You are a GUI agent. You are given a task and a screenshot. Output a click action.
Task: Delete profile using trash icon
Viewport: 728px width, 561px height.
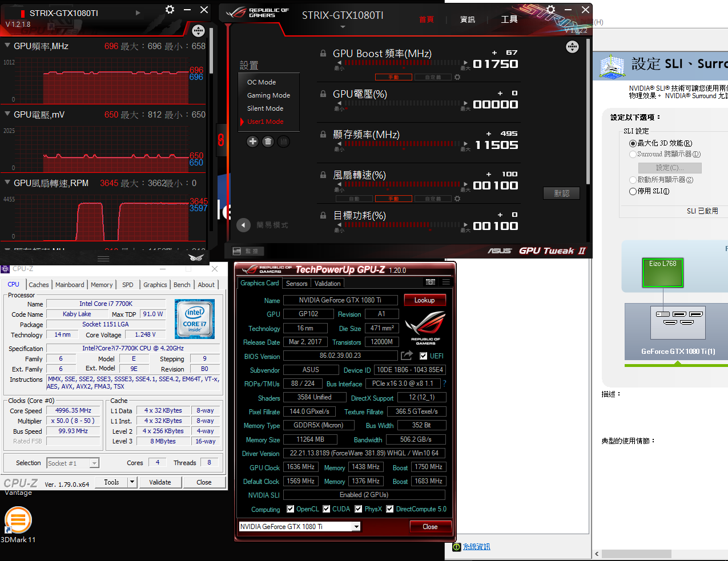pyautogui.click(x=268, y=142)
